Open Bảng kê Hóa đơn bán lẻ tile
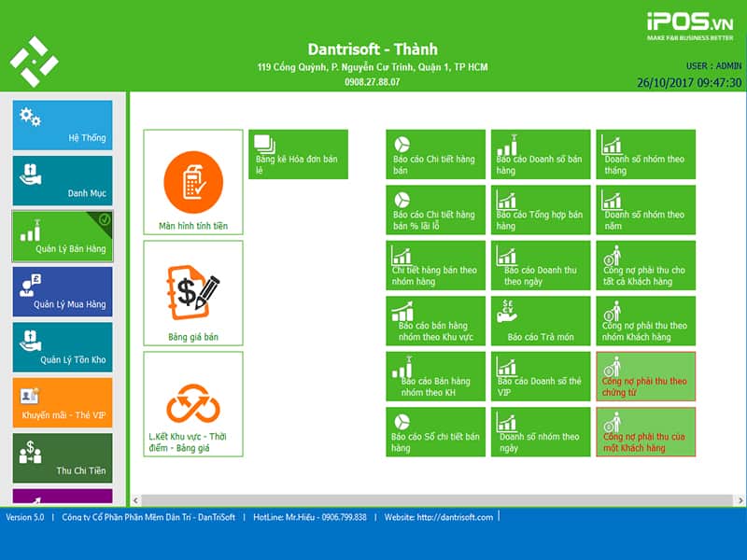 pyautogui.click(x=298, y=154)
